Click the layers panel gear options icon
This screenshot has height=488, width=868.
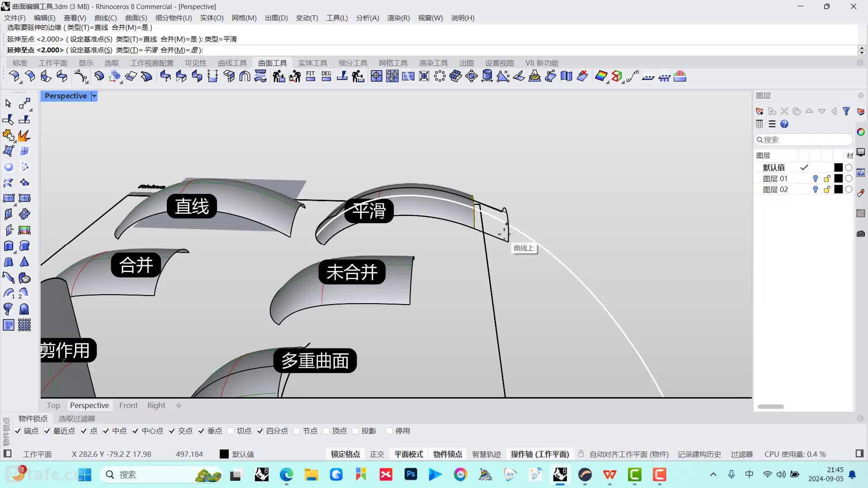point(861,96)
